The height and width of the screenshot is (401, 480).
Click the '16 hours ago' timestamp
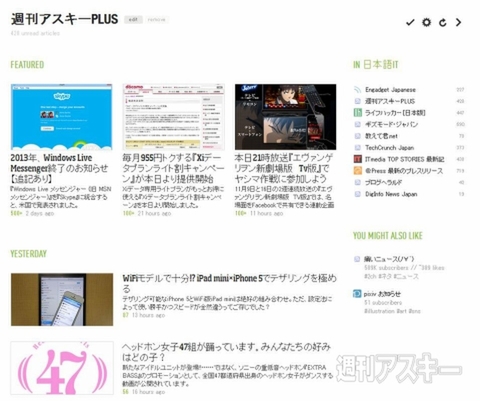coord(148,392)
